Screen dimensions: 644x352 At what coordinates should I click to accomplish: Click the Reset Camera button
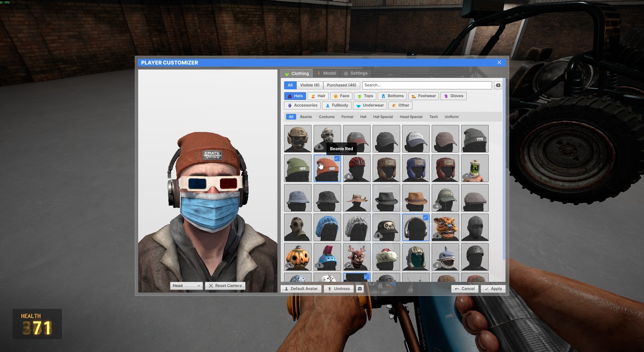click(225, 285)
